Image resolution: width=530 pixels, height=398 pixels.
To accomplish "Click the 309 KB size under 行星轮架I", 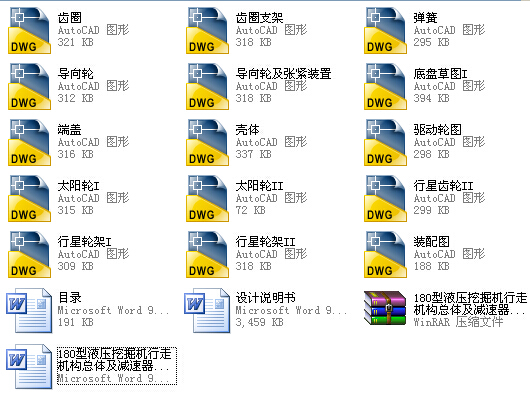I will pos(75,266).
